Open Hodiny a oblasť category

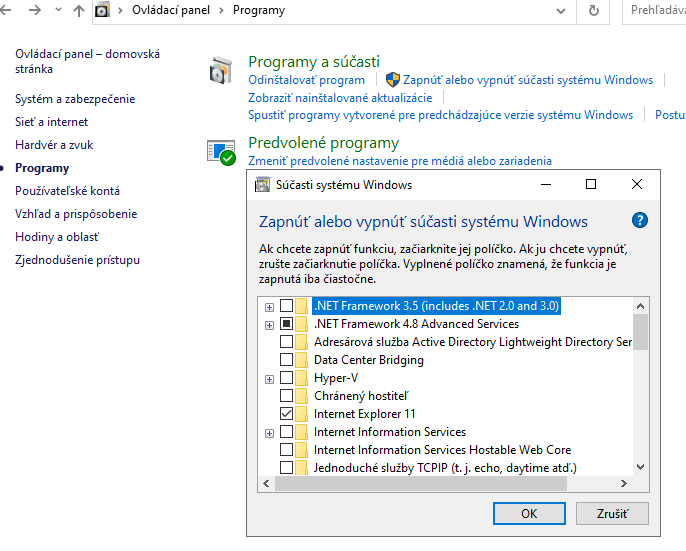[x=57, y=237]
